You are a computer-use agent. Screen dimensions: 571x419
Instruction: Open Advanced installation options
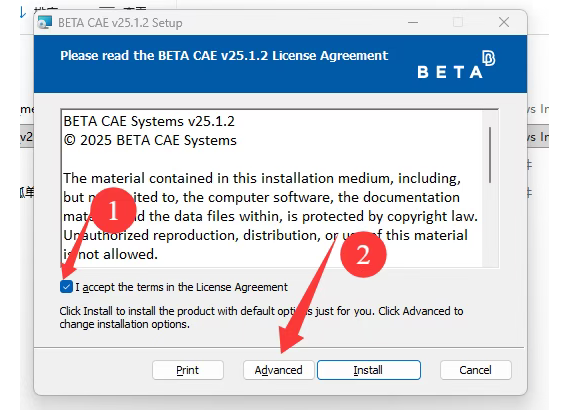pyautogui.click(x=279, y=370)
